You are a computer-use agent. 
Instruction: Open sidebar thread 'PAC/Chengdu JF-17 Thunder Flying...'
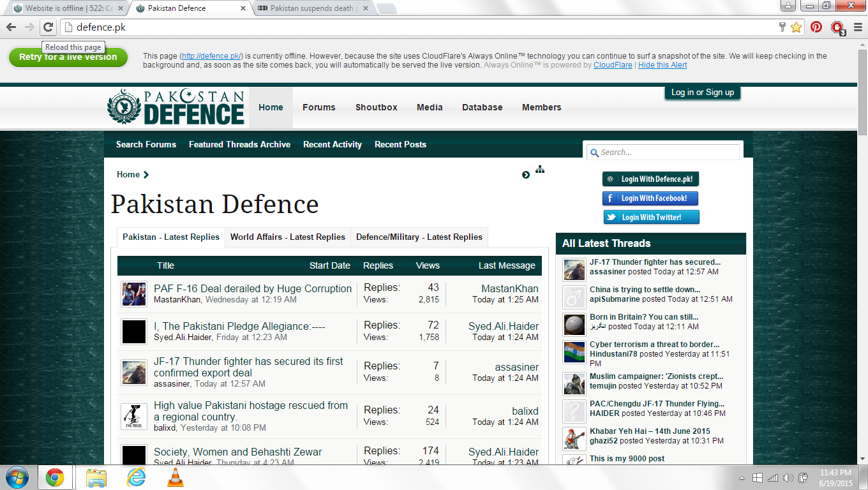[657, 403]
